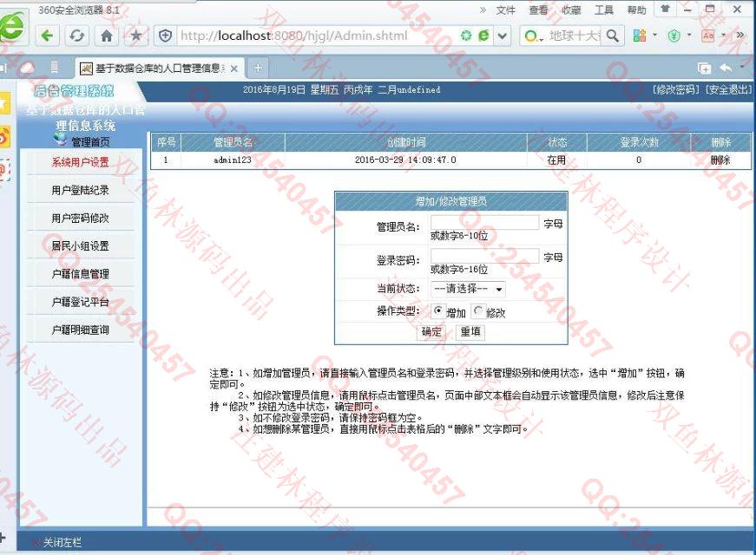Click the 在用 status cell
The height and width of the screenshot is (555, 756).
[x=556, y=160]
